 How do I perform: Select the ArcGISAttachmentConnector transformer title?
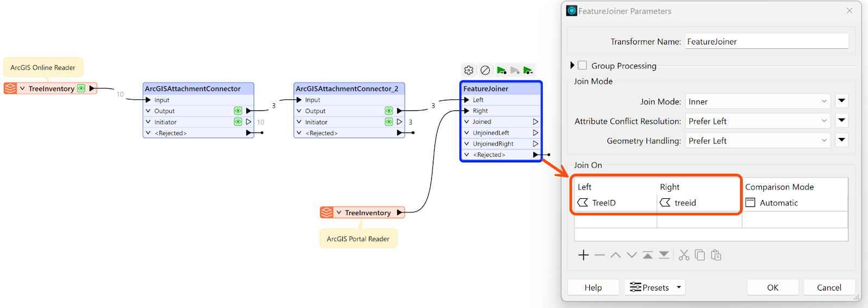[x=193, y=89]
